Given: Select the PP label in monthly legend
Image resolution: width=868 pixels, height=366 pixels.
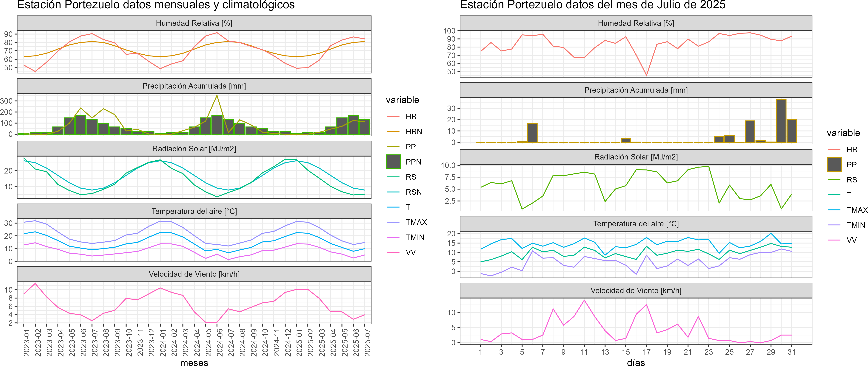Looking at the screenshot, I should click(411, 147).
